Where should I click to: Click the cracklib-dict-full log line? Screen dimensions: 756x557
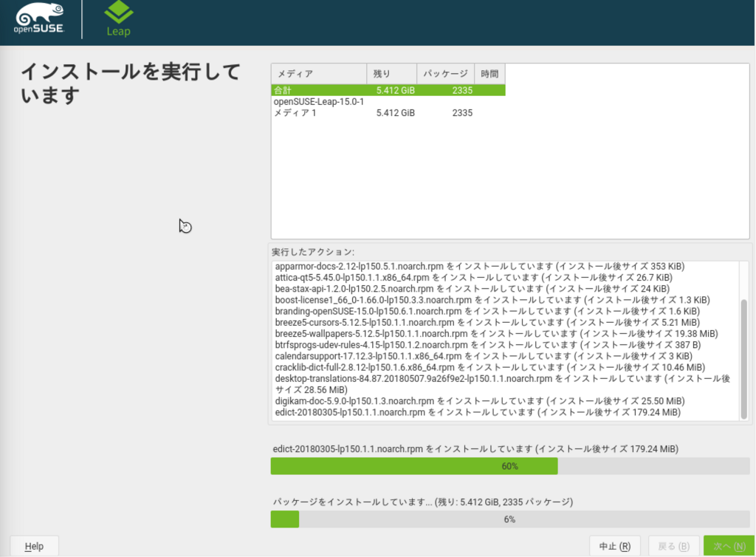(490, 367)
